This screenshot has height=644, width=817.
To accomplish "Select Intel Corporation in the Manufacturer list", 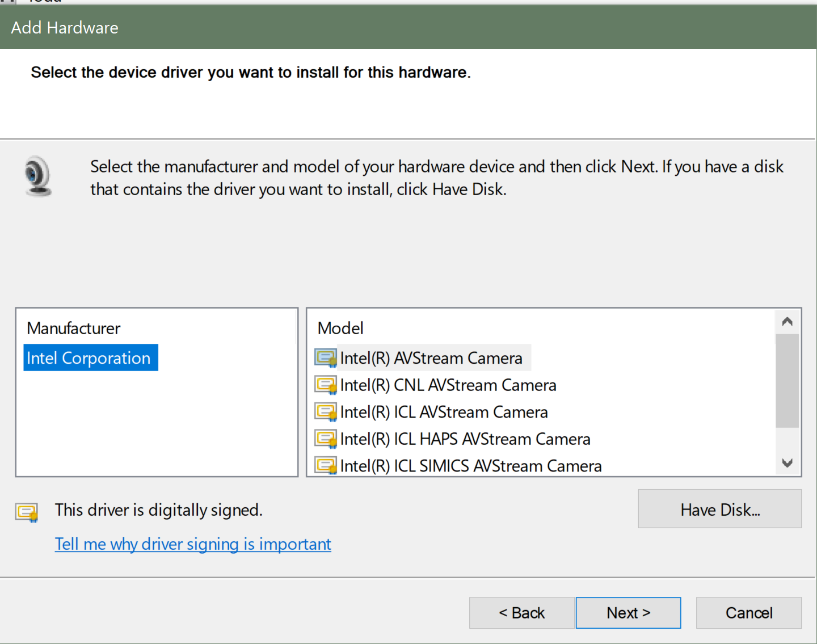I will [89, 358].
